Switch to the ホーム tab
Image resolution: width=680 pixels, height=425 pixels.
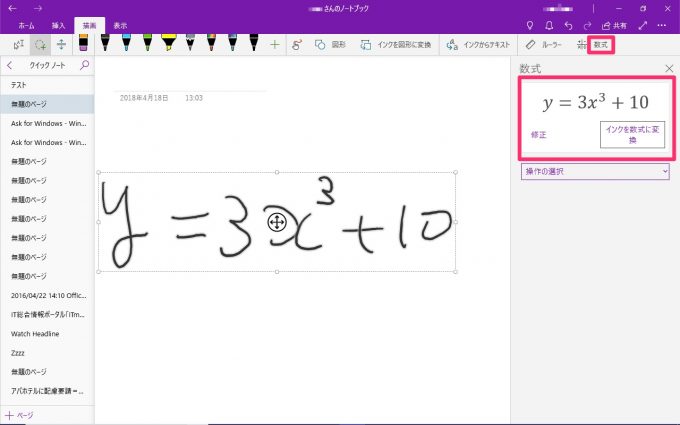[26, 26]
